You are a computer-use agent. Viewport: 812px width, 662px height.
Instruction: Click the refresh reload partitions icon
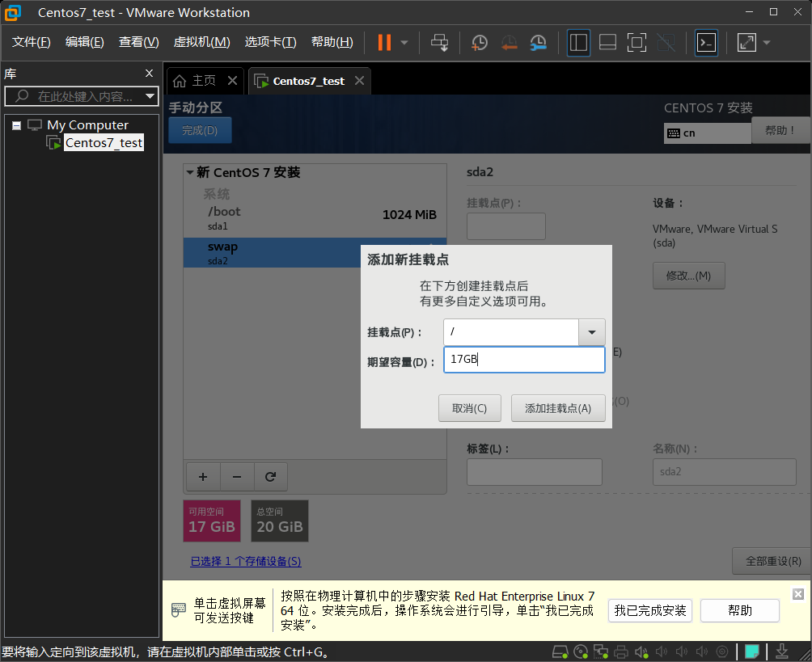[x=270, y=477]
